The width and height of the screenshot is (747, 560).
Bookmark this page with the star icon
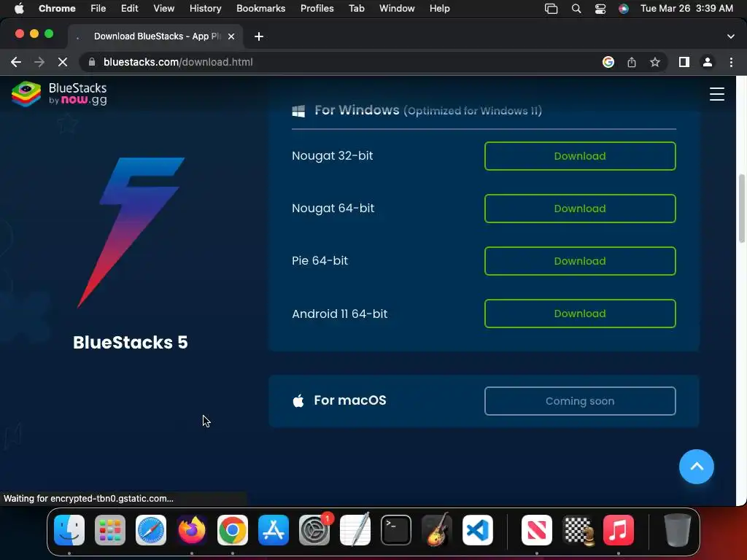[655, 62]
